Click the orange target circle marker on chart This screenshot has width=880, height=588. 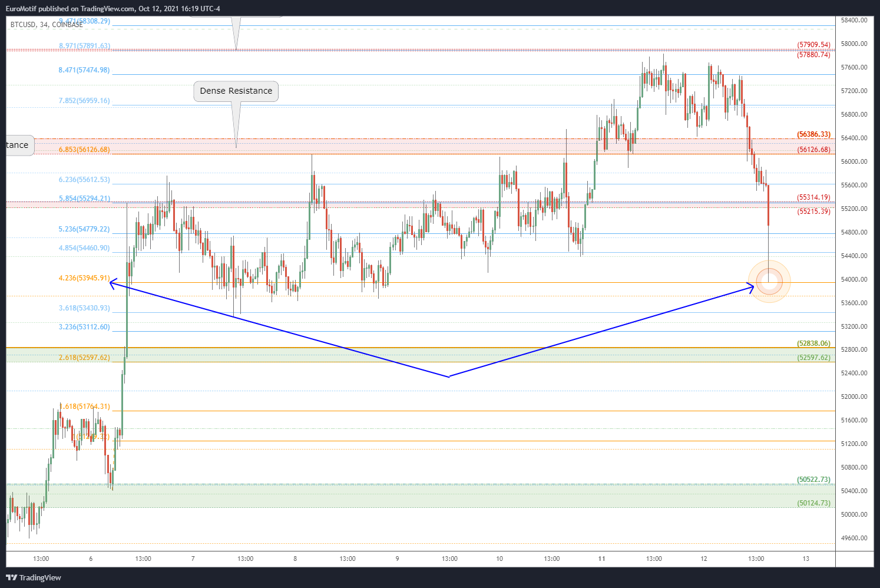769,281
